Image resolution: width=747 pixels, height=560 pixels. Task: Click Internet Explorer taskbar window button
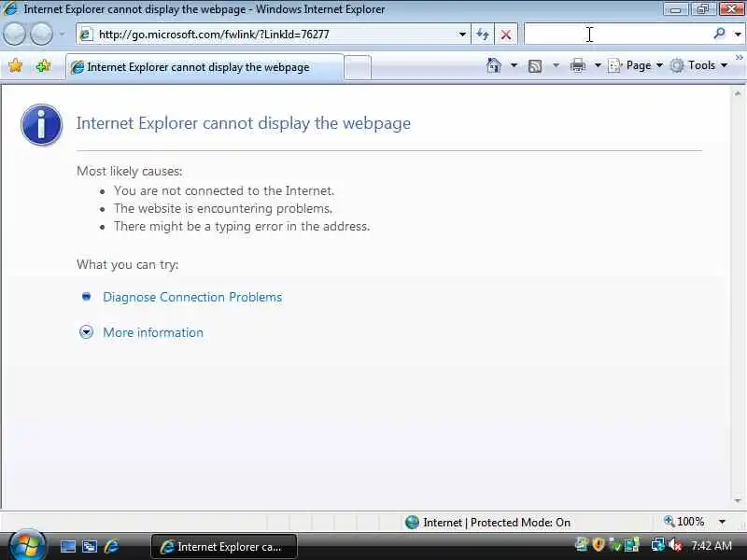click(x=224, y=547)
